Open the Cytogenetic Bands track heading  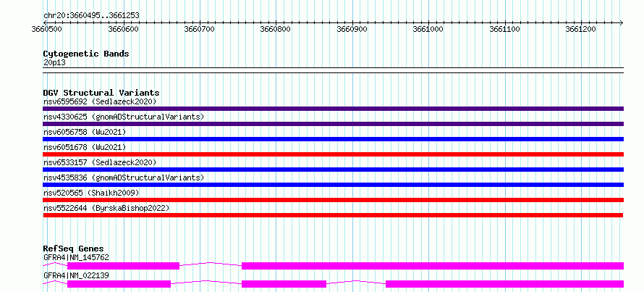[86, 54]
